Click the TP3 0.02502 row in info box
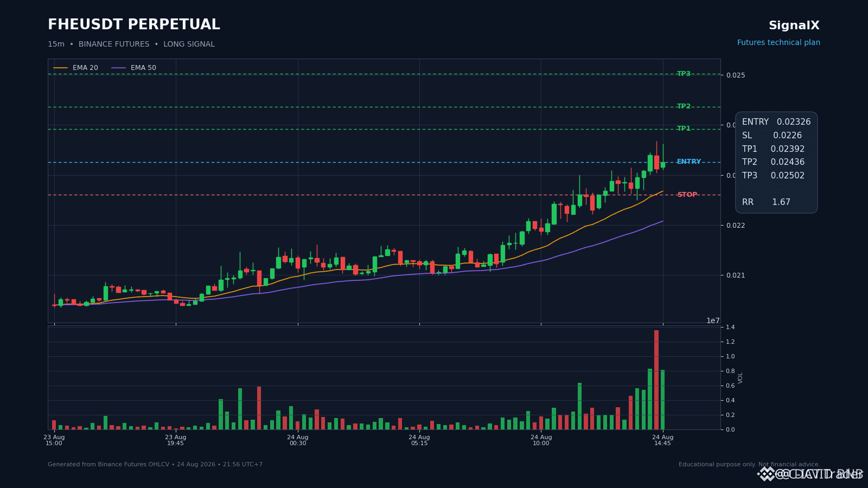The image size is (868, 488). pos(774,176)
